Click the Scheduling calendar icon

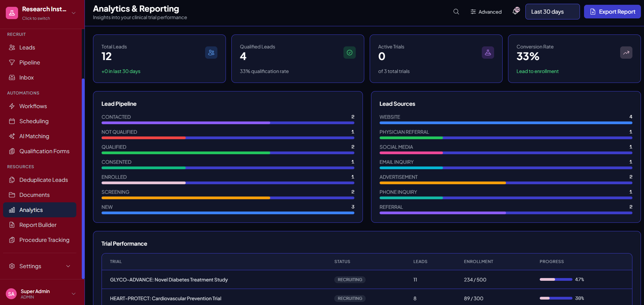pos(12,121)
